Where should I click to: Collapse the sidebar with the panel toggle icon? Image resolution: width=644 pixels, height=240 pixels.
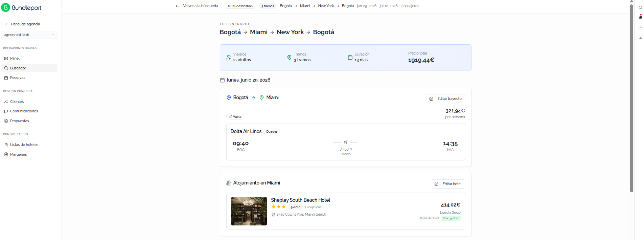point(52,7)
